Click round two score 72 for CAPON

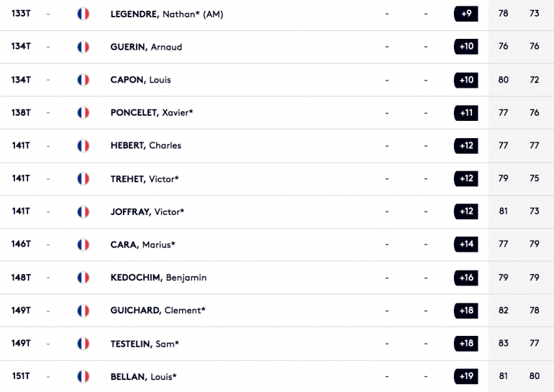click(x=534, y=80)
